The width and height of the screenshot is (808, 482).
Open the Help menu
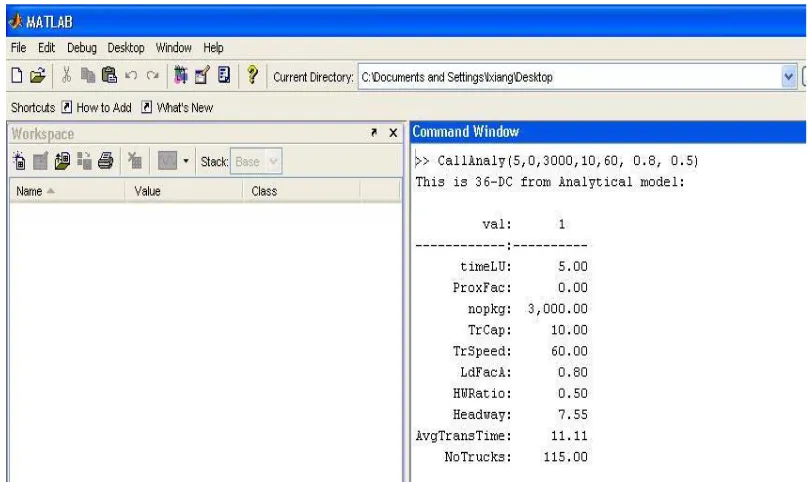[x=213, y=48]
